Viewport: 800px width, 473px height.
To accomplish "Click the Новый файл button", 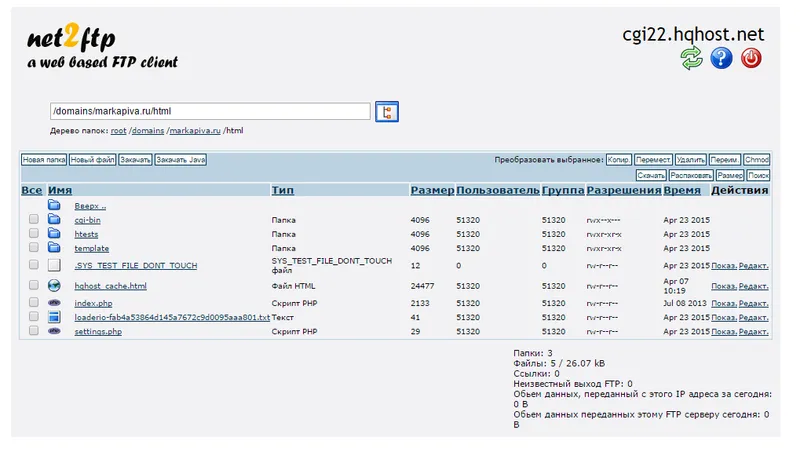I will 92,160.
